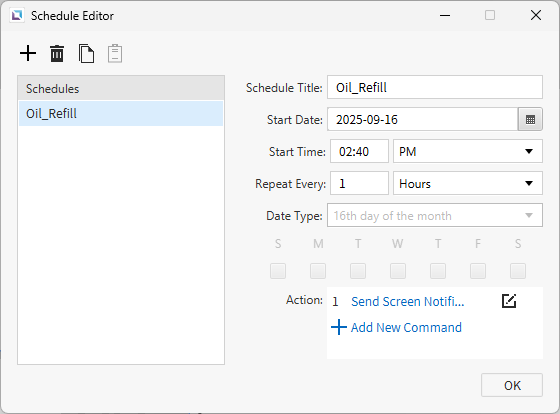Toggle the Wednesday checkbox
This screenshot has height=414, width=560.
pos(398,271)
